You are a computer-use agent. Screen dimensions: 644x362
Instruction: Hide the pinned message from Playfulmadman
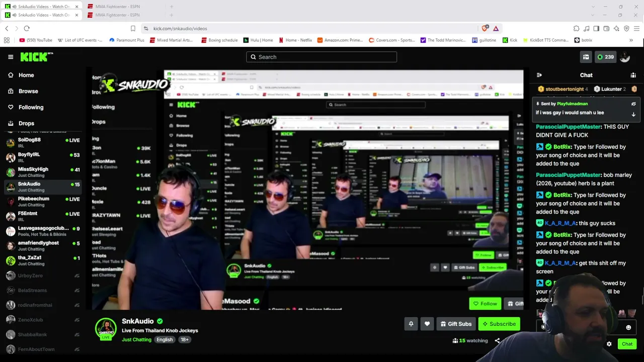633,104
